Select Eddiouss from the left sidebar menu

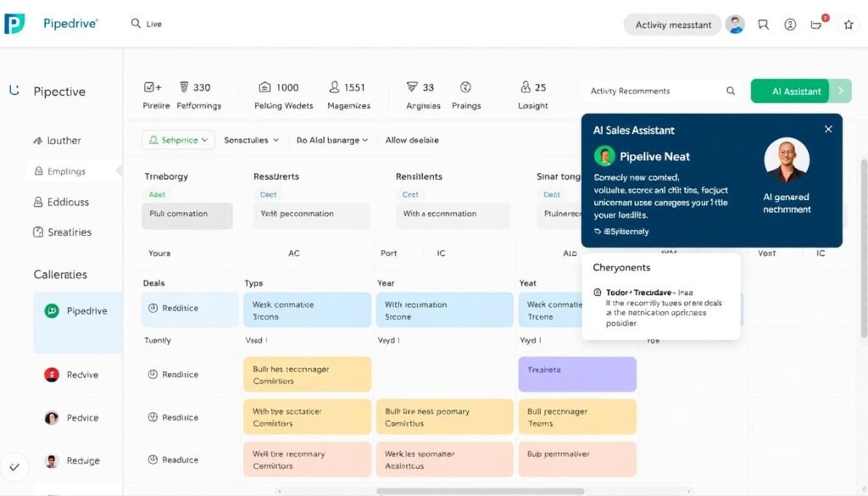(65, 202)
